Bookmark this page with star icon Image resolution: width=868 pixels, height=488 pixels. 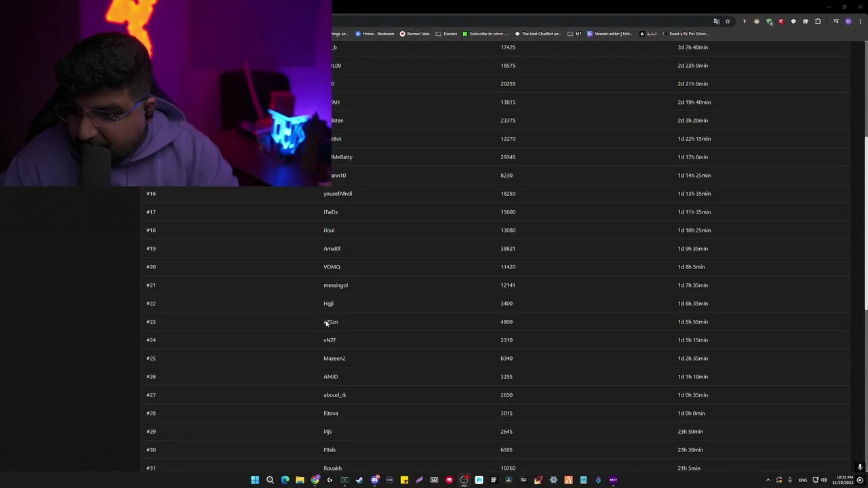pyautogui.click(x=728, y=21)
